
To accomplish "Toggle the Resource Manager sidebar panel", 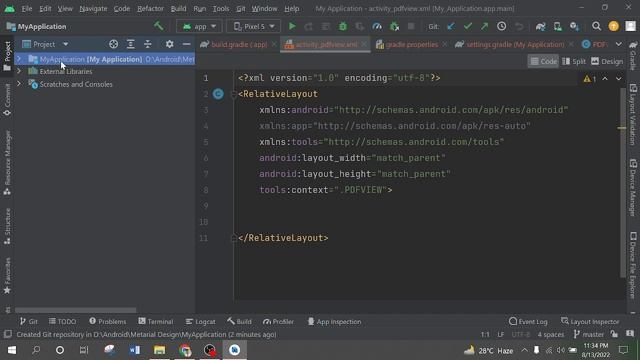I will pyautogui.click(x=7, y=163).
